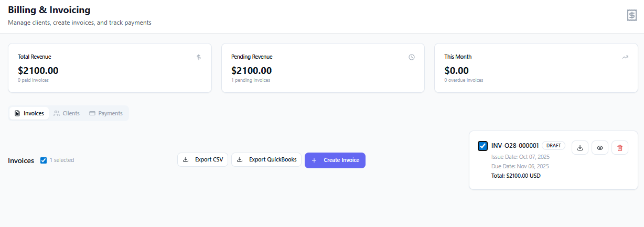View invoice details with the eye icon
The image size is (644, 227).
[x=600, y=148]
